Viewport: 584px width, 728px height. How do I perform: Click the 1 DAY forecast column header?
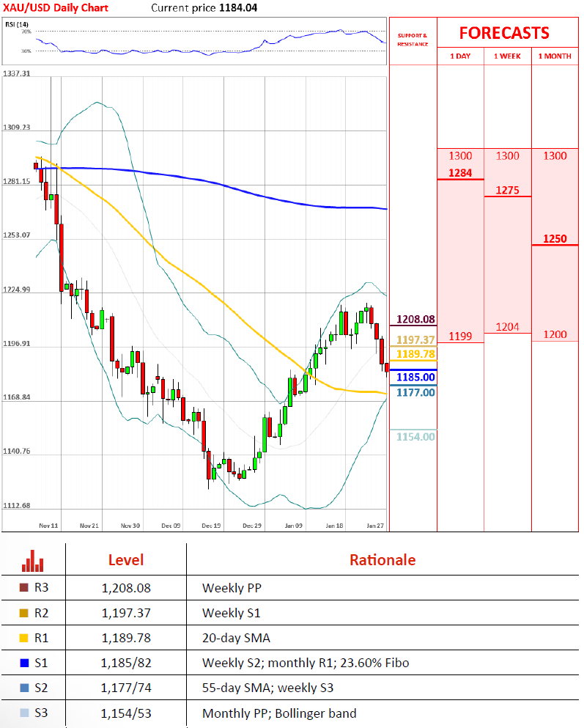pos(460,56)
